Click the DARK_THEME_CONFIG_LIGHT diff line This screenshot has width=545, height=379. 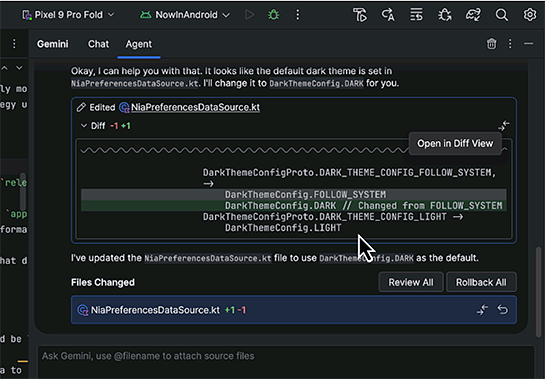[333, 217]
